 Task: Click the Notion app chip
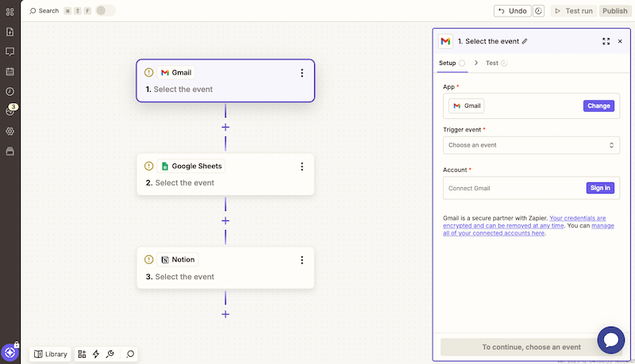[178, 259]
